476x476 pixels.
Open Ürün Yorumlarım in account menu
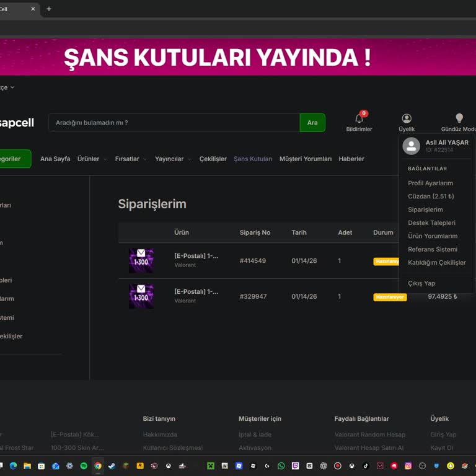432,236
